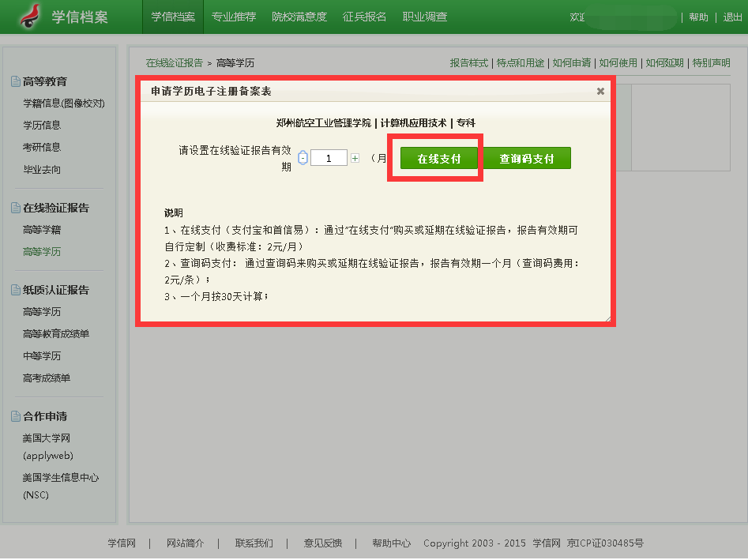Screen dimensions: 748x560
Task: Select 学籍信息(图像校对) in the sidebar
Action: 64,103
